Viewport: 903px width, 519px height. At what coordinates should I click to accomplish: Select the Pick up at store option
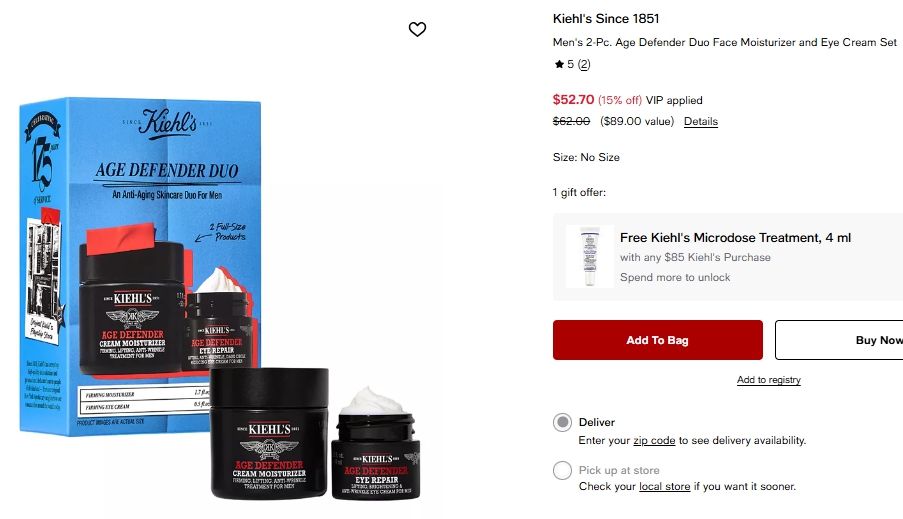(x=563, y=470)
